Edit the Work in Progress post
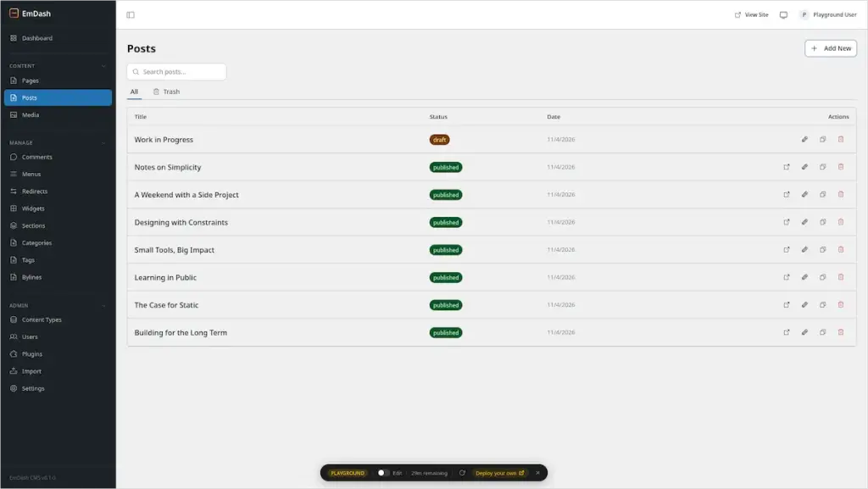This screenshot has width=868, height=489. [804, 139]
